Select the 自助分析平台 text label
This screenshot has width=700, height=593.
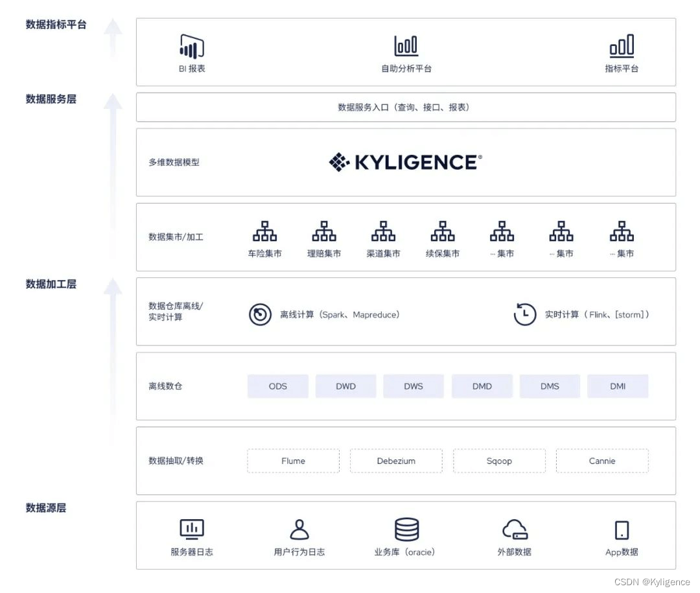[406, 69]
